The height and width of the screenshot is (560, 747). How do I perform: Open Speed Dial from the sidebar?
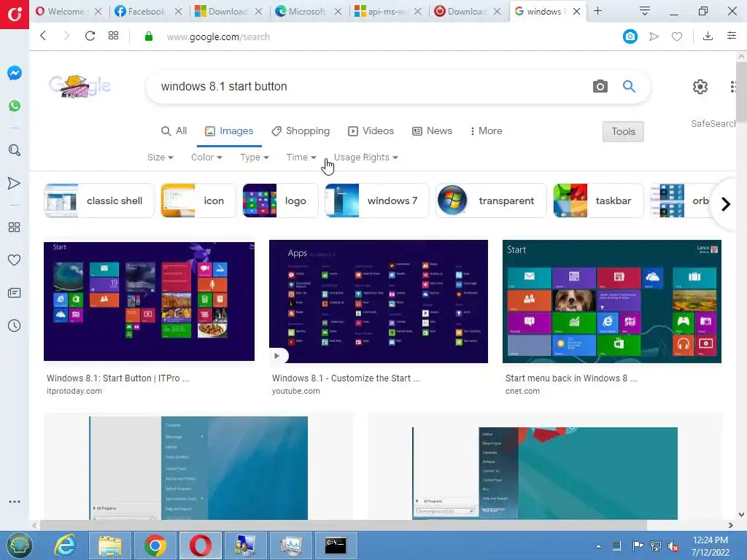15,227
